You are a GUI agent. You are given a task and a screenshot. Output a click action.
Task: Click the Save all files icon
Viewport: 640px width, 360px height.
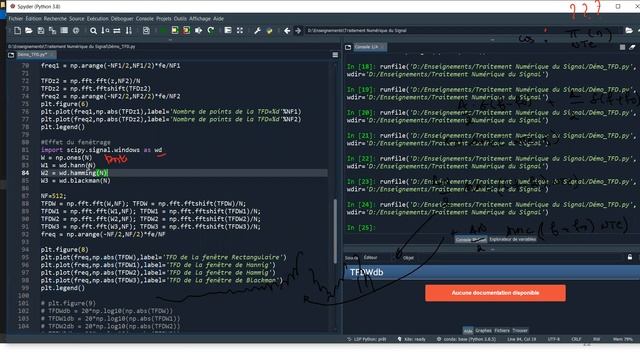coord(52,31)
